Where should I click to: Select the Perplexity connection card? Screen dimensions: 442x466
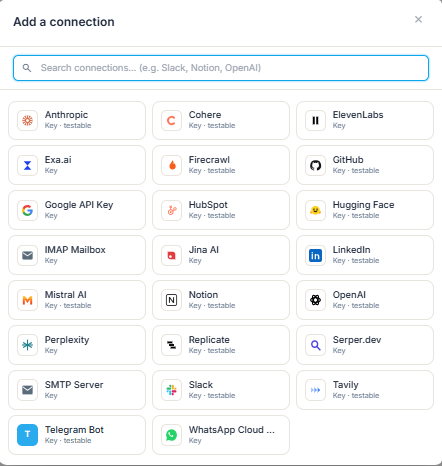pos(77,345)
